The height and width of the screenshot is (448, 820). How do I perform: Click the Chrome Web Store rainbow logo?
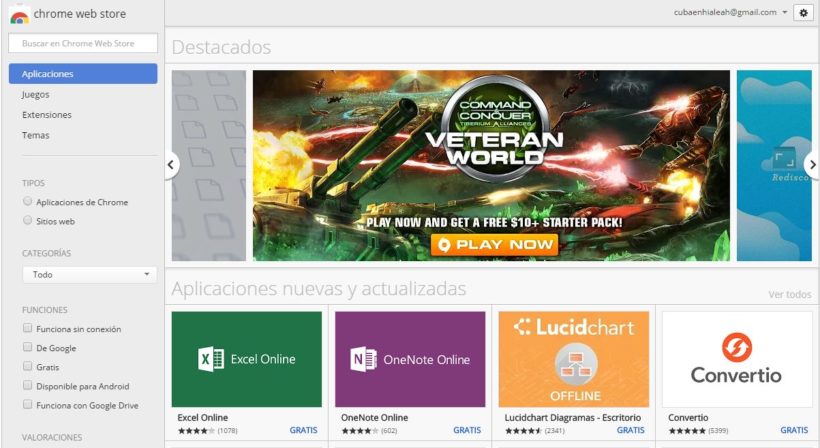(x=19, y=15)
